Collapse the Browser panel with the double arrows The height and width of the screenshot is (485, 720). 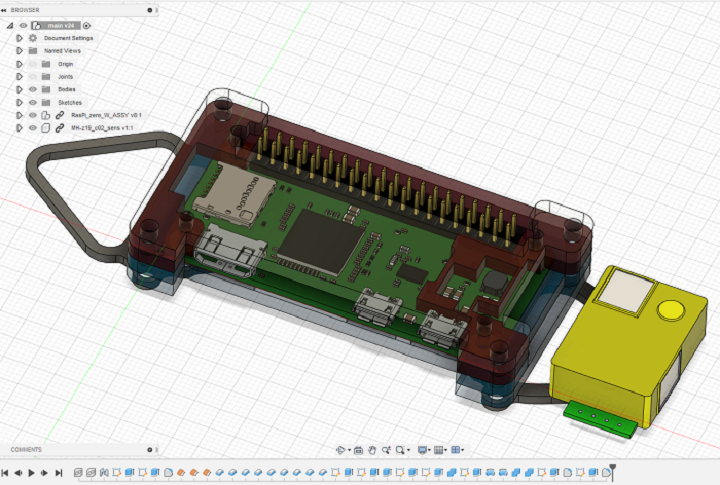tap(4, 10)
